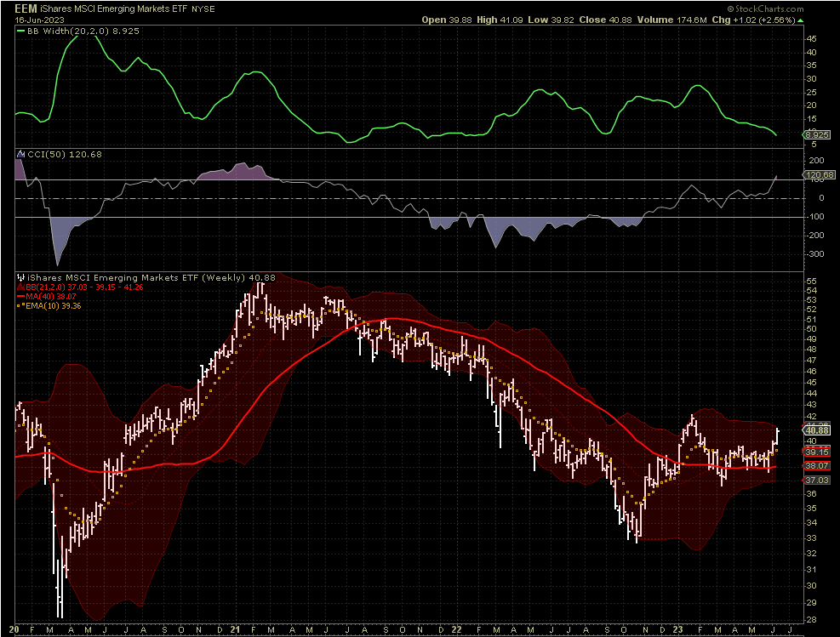Viewport: 840px width, 637px height.
Task: Click the EMA(10) 39.36 legend text
Action: coord(54,306)
